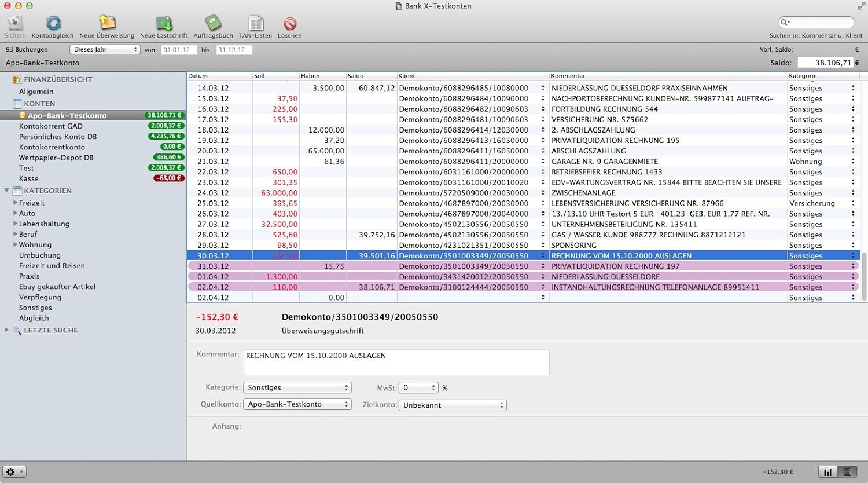Viewport: 868px width, 483px height.
Task: Open the Auftragsbuch
Action: click(x=213, y=23)
